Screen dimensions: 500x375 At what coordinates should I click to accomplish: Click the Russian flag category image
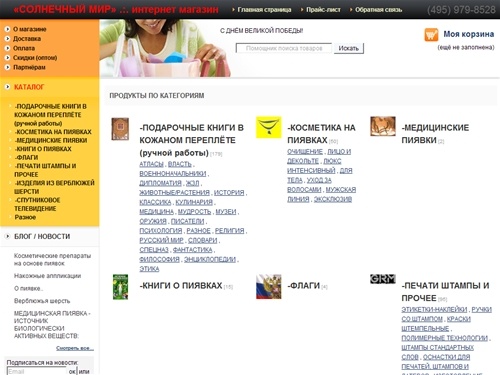click(x=269, y=287)
